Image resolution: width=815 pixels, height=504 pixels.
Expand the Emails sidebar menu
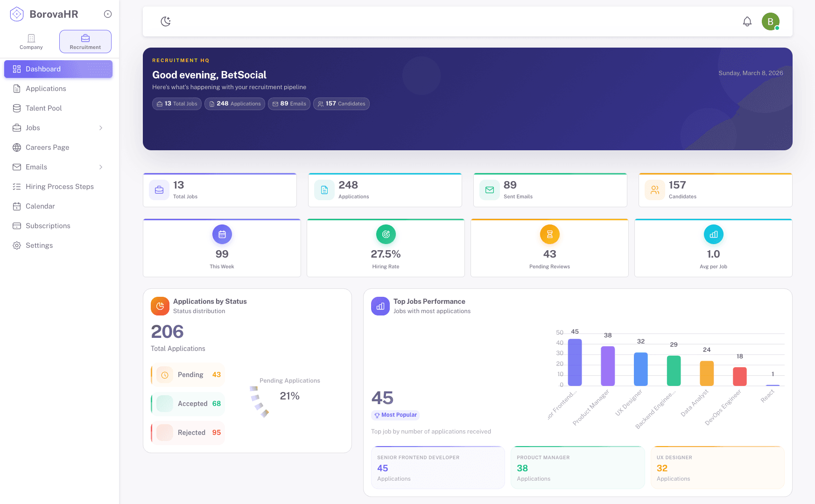click(101, 167)
